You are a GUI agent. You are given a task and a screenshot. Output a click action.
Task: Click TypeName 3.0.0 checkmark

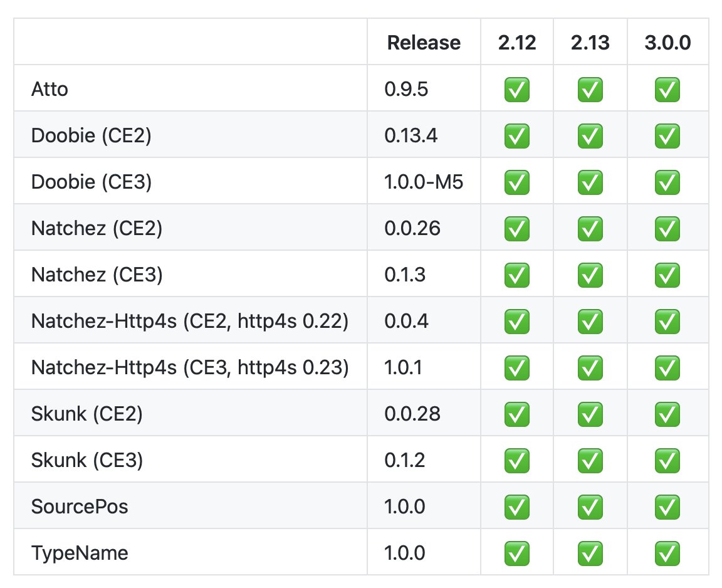pyautogui.click(x=667, y=554)
